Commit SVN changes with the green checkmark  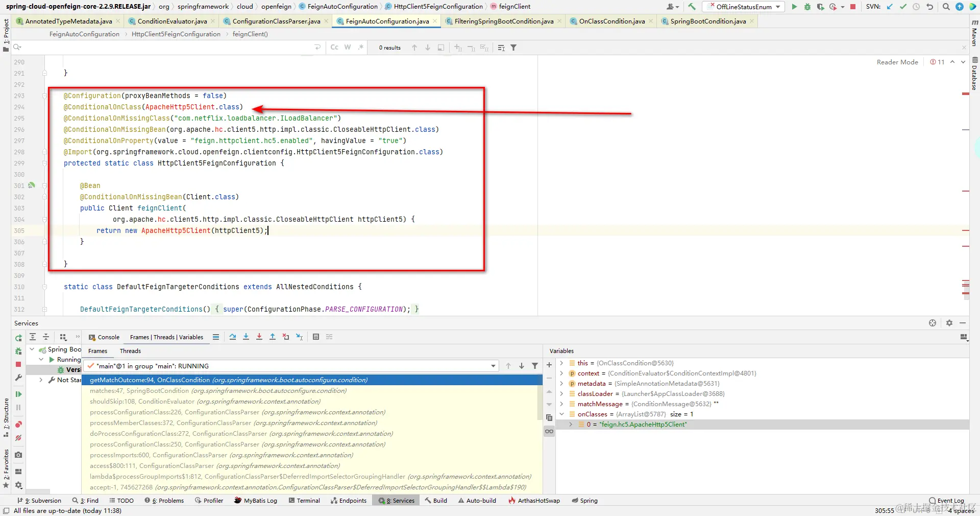903,7
